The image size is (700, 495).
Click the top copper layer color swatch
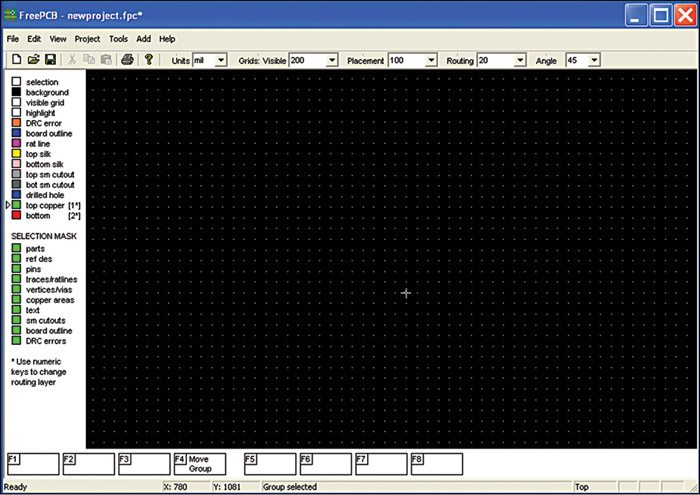pyautogui.click(x=16, y=205)
